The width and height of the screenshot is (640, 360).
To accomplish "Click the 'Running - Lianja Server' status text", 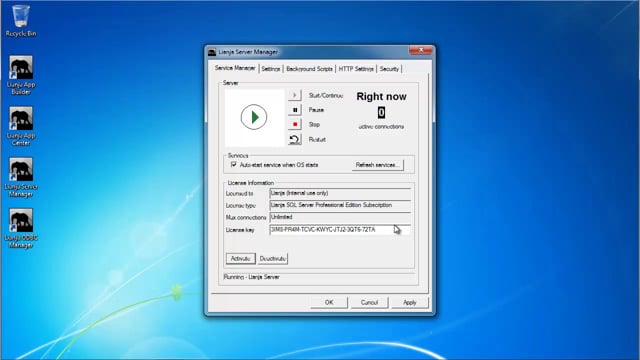I will point(251,277).
